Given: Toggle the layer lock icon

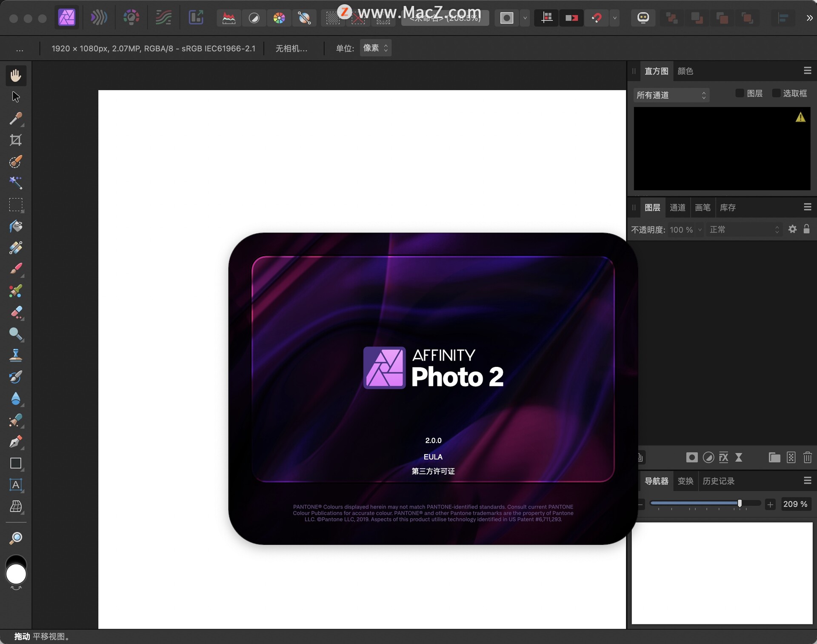Looking at the screenshot, I should click(806, 229).
